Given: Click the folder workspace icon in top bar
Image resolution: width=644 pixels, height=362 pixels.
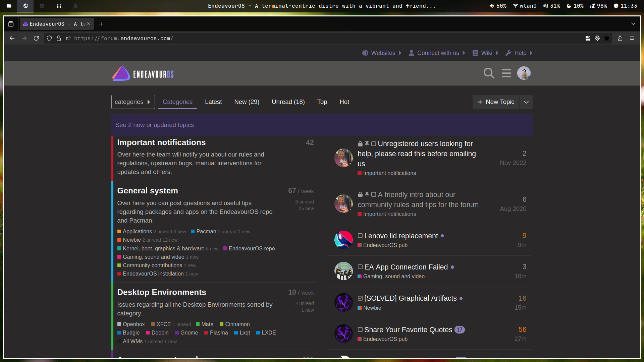Looking at the screenshot, I should [x=9, y=6].
